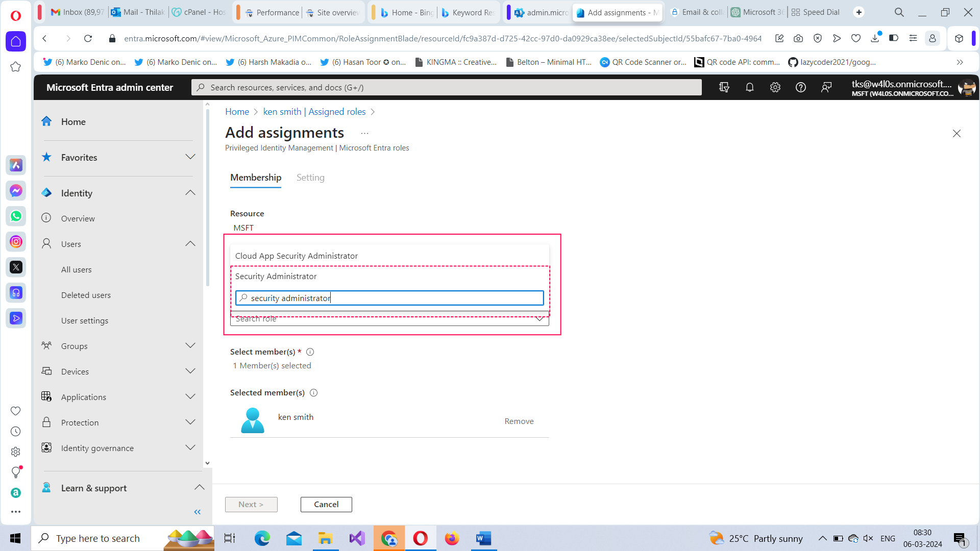Click the info icon beside Selected member(s)

[314, 392]
